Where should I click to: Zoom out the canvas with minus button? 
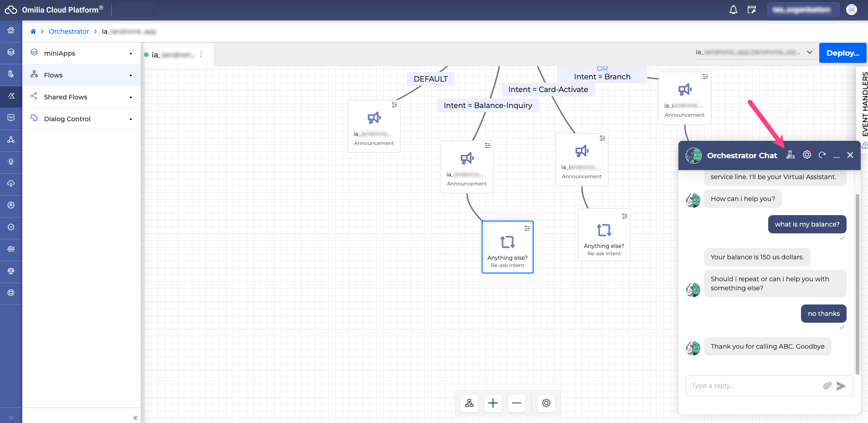point(517,403)
